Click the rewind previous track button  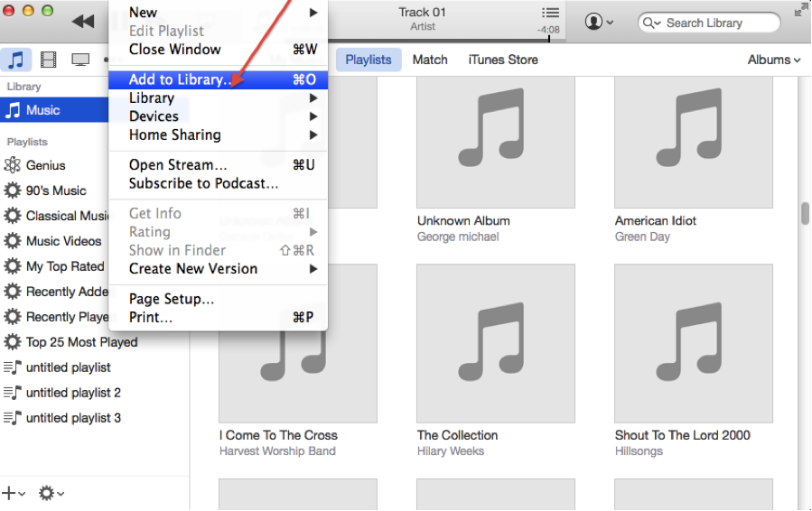(x=83, y=22)
